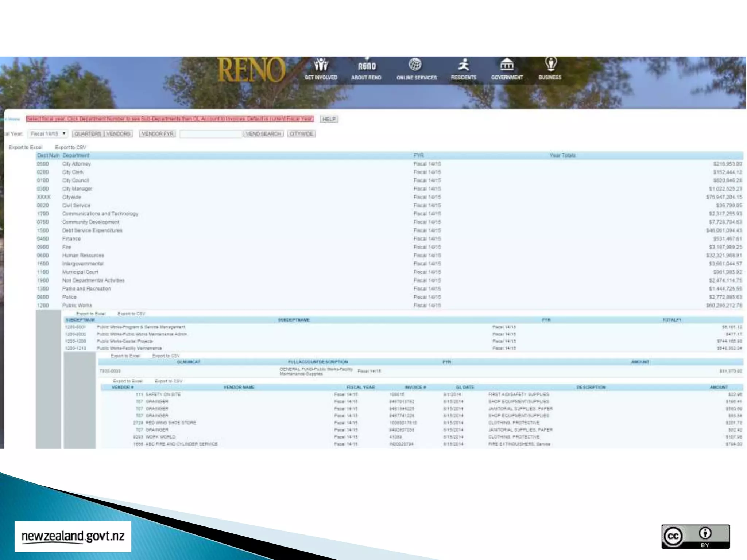
Task: Open the Business lightbulb icon
Action: pyautogui.click(x=550, y=64)
